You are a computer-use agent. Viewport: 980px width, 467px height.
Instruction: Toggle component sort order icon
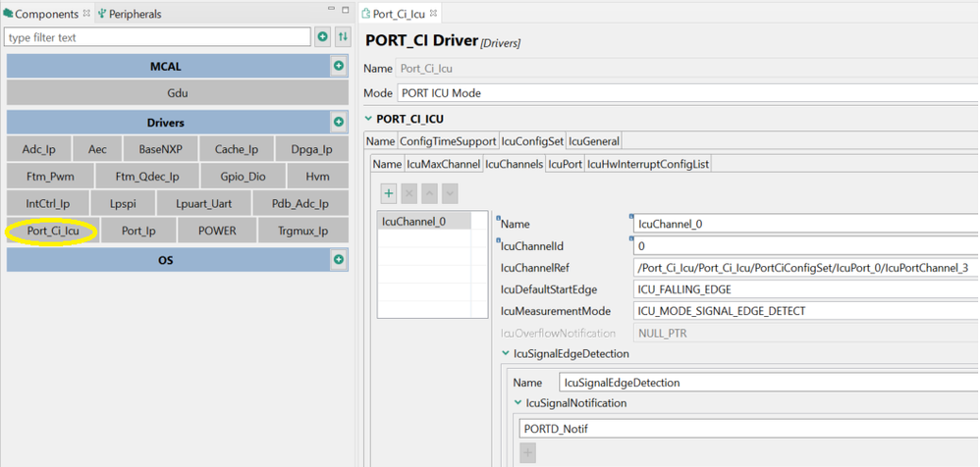tap(343, 37)
